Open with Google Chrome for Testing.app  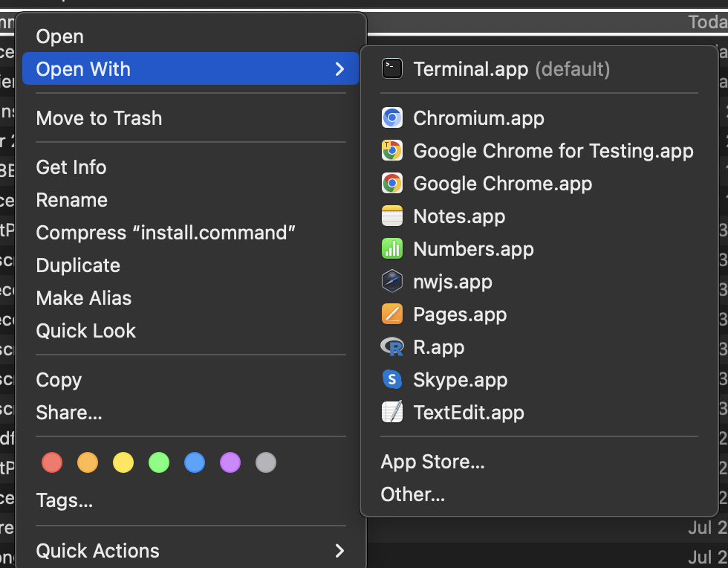tap(539, 151)
